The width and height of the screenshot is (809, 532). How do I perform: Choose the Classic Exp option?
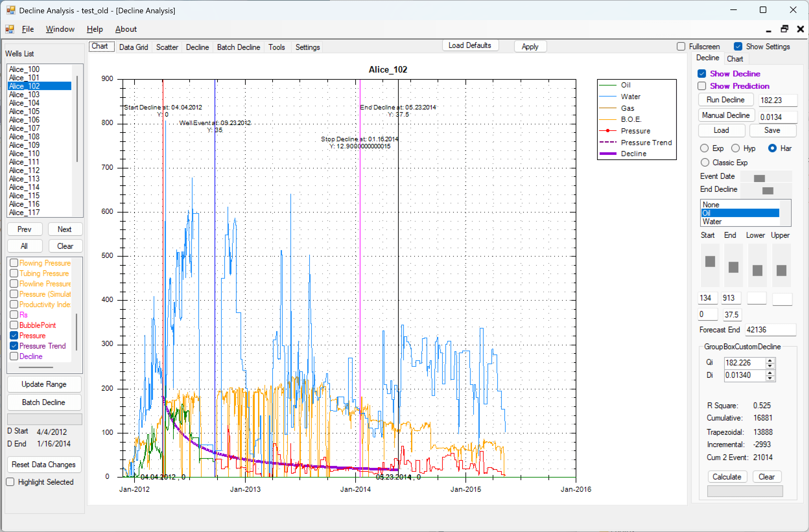pyautogui.click(x=705, y=163)
